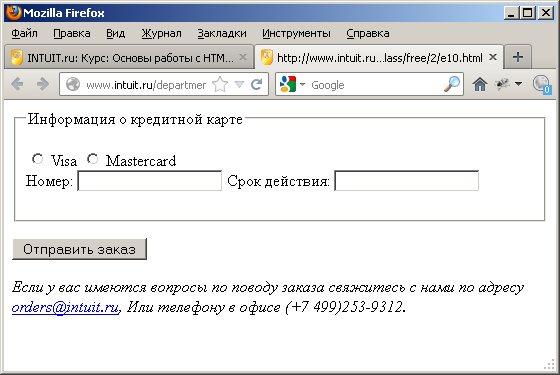This screenshot has height=375, width=560.
Task: Select the Mastercard radio button
Action: (x=92, y=159)
